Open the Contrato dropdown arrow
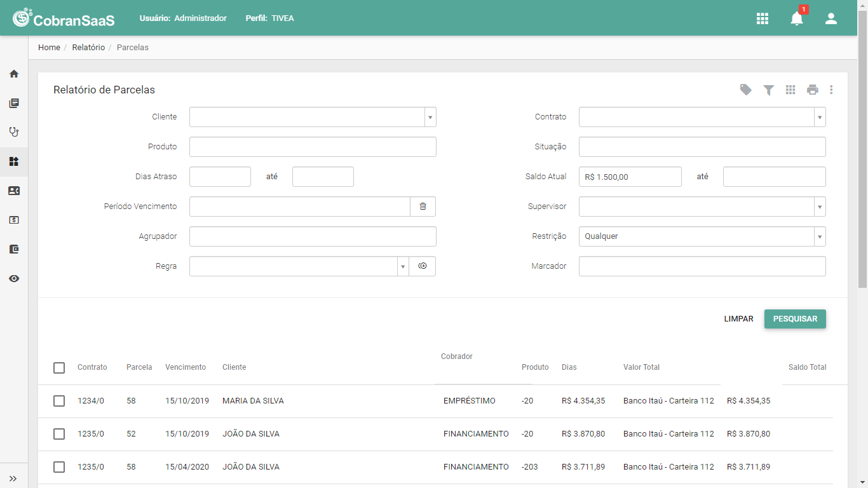Viewport: 868px width, 488px height. click(820, 117)
